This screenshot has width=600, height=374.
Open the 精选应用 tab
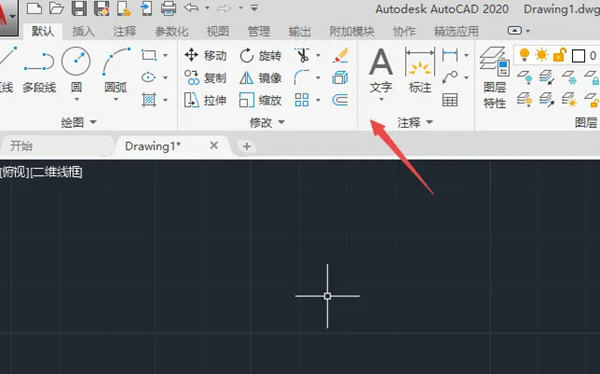tap(456, 31)
